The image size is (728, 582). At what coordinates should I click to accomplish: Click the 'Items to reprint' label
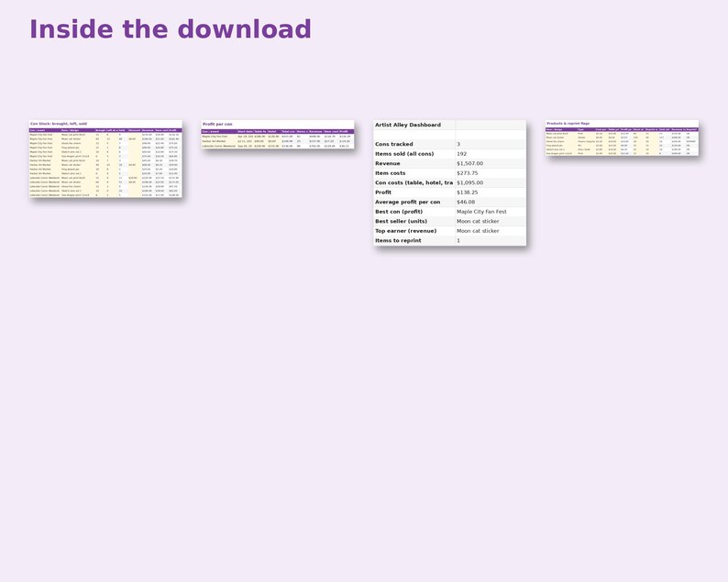[398, 240]
